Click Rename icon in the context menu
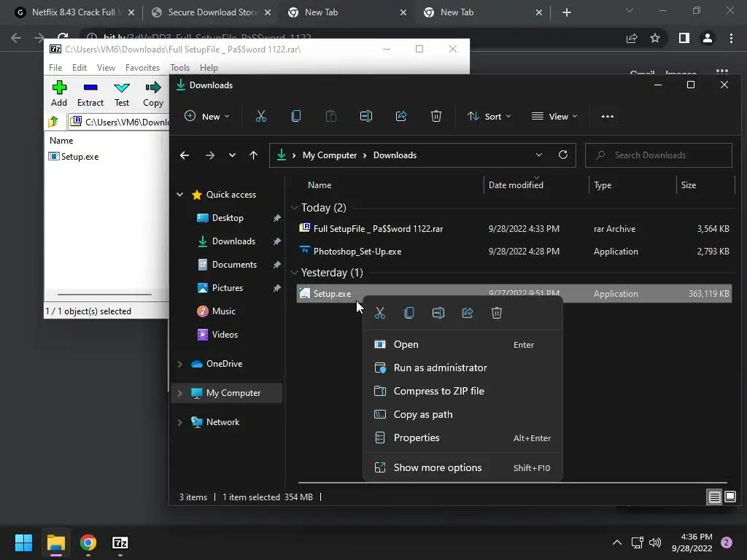 click(438, 313)
